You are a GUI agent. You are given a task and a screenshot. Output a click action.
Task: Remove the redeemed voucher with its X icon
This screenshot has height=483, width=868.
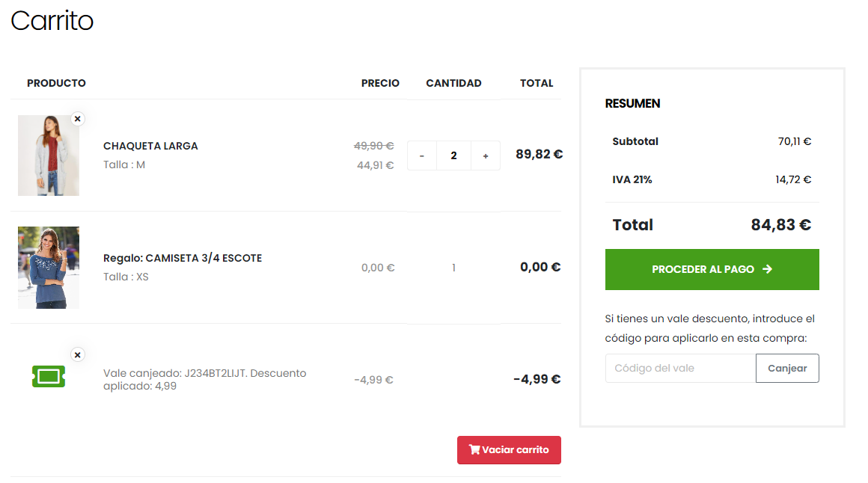coord(78,354)
